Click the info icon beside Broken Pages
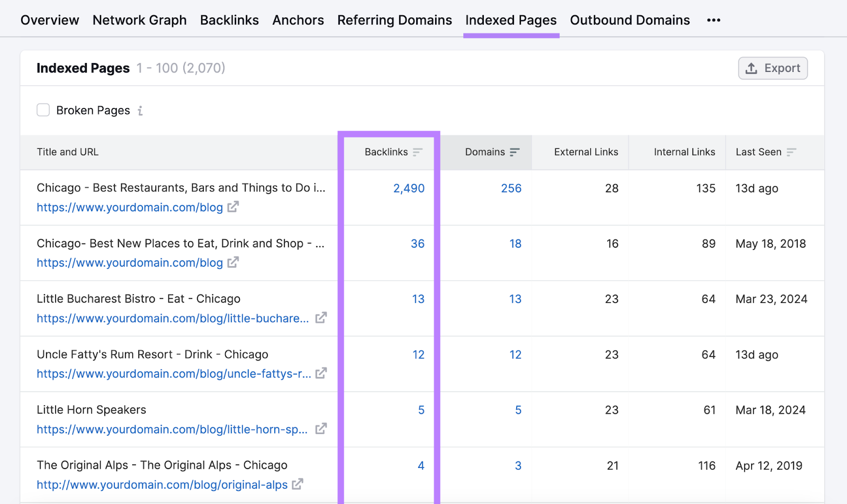 coord(140,111)
